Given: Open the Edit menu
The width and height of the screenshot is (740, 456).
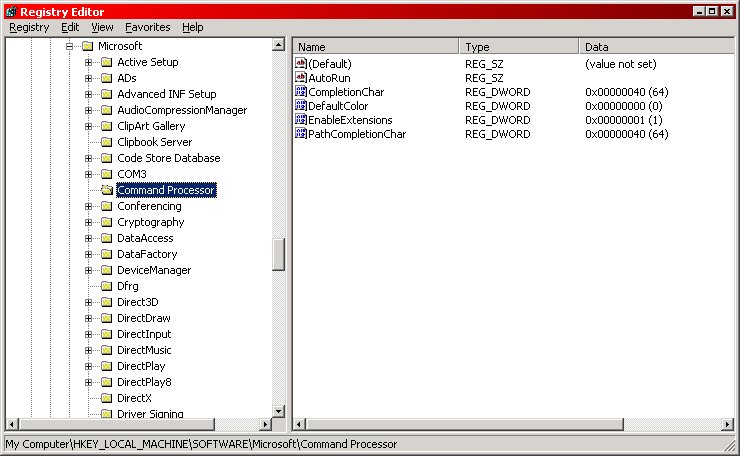Looking at the screenshot, I should (70, 27).
